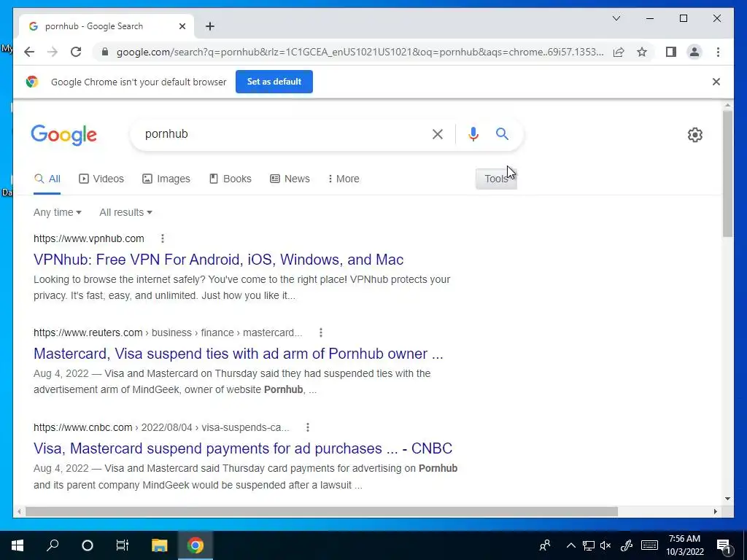Click the horizontal scrollbar at window bottom
Image resolution: width=747 pixels, height=560 pixels.
[x=322, y=511]
